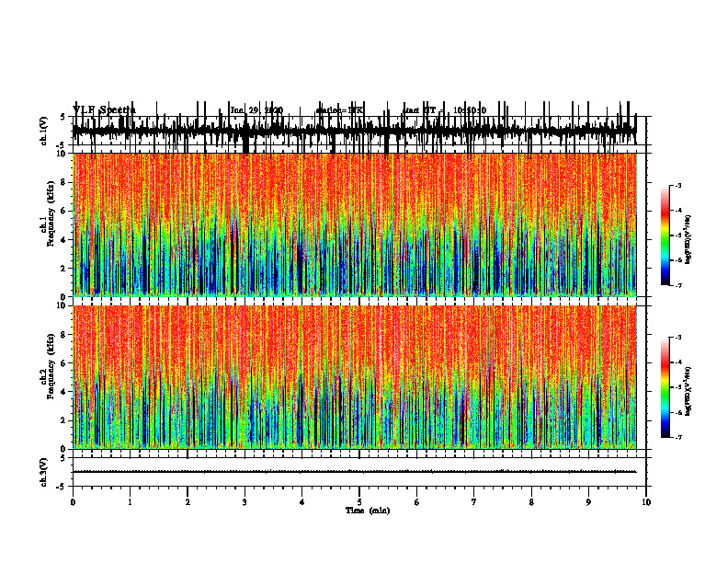Click the "VLF Spectra" title text

[104, 110]
